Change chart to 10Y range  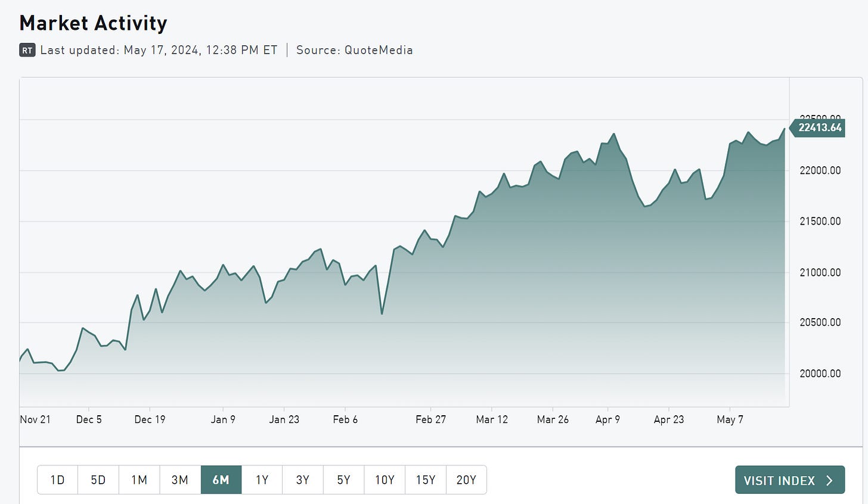(385, 480)
